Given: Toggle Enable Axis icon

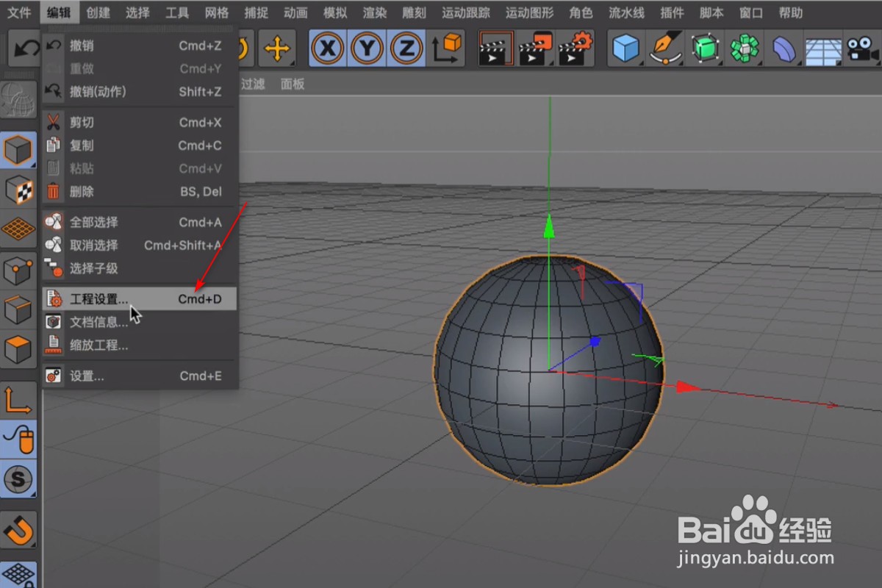Looking at the screenshot, I should tap(18, 400).
